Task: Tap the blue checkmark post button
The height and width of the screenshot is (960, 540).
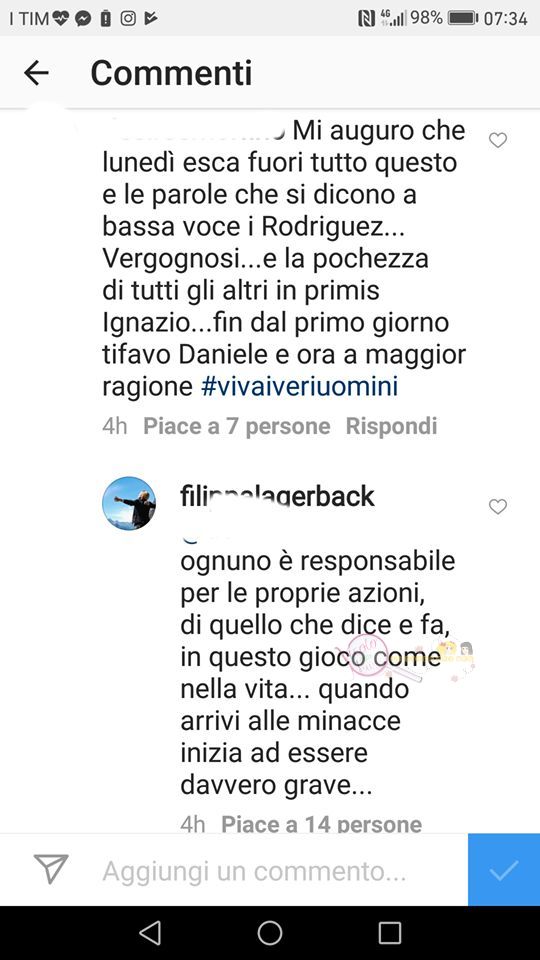Action: (504, 869)
